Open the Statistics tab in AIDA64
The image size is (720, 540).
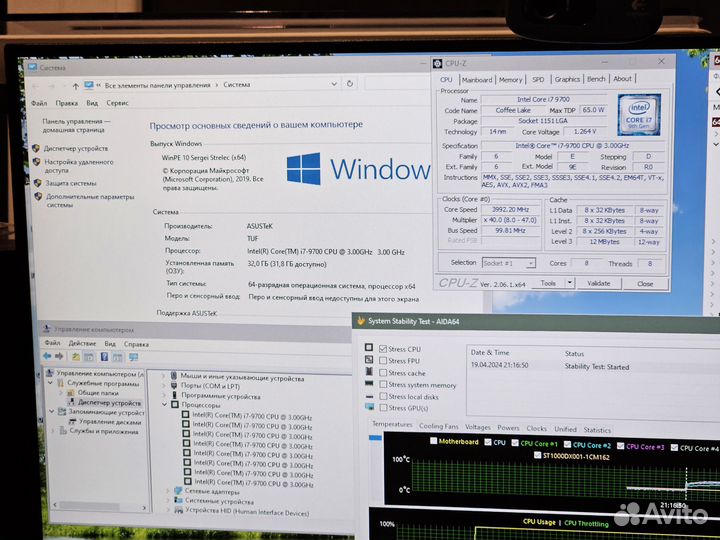(x=597, y=430)
